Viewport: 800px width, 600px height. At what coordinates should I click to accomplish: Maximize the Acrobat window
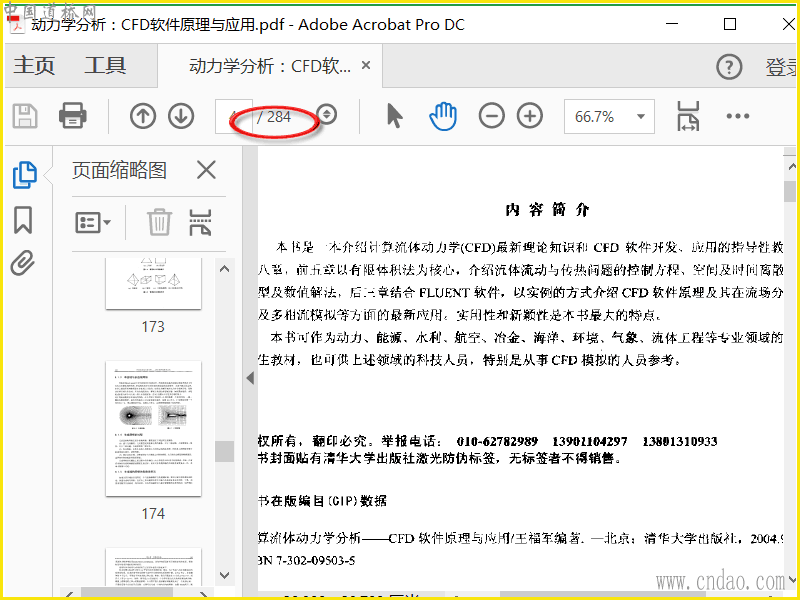click(730, 24)
